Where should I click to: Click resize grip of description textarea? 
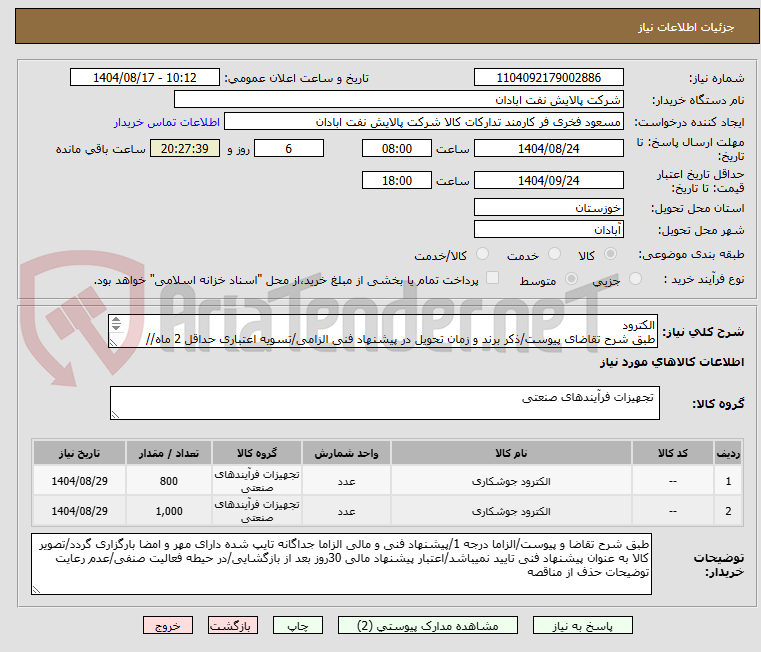tap(113, 343)
